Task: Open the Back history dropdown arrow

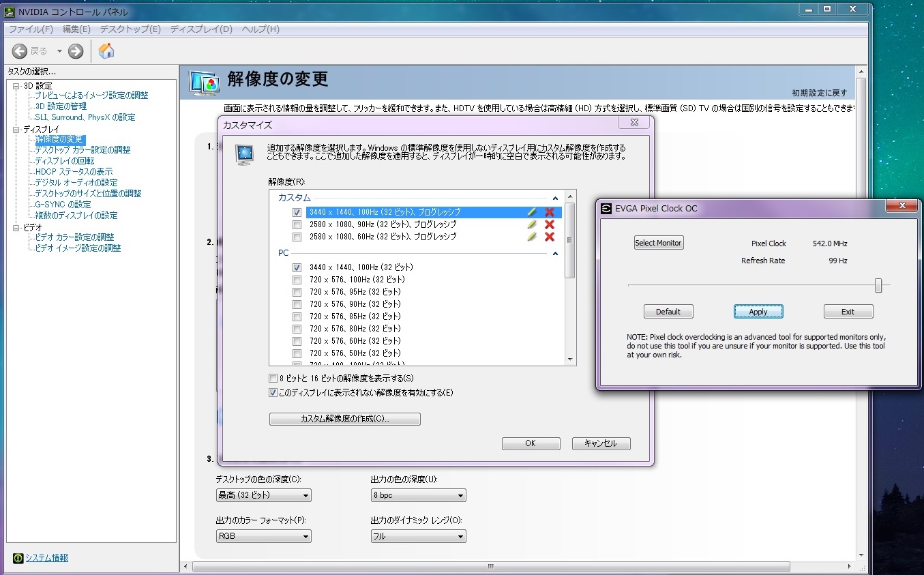Action: (59, 51)
